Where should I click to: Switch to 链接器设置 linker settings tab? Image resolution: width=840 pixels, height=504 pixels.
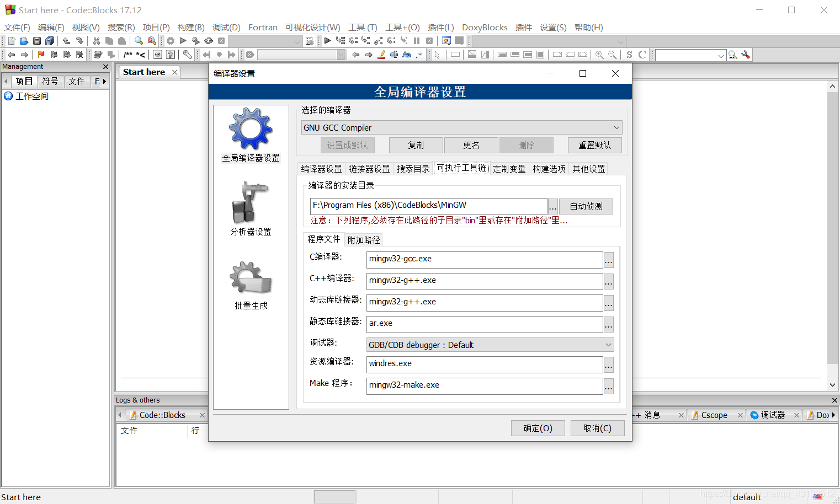(369, 169)
